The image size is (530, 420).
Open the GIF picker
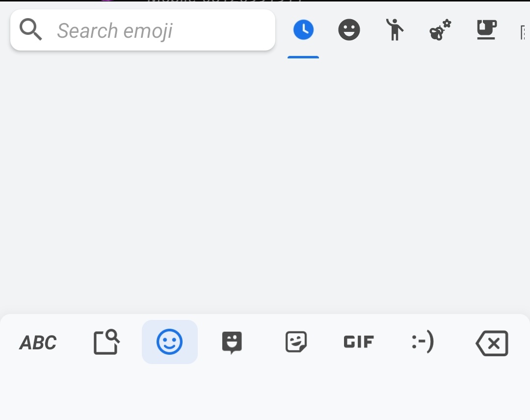(x=358, y=342)
